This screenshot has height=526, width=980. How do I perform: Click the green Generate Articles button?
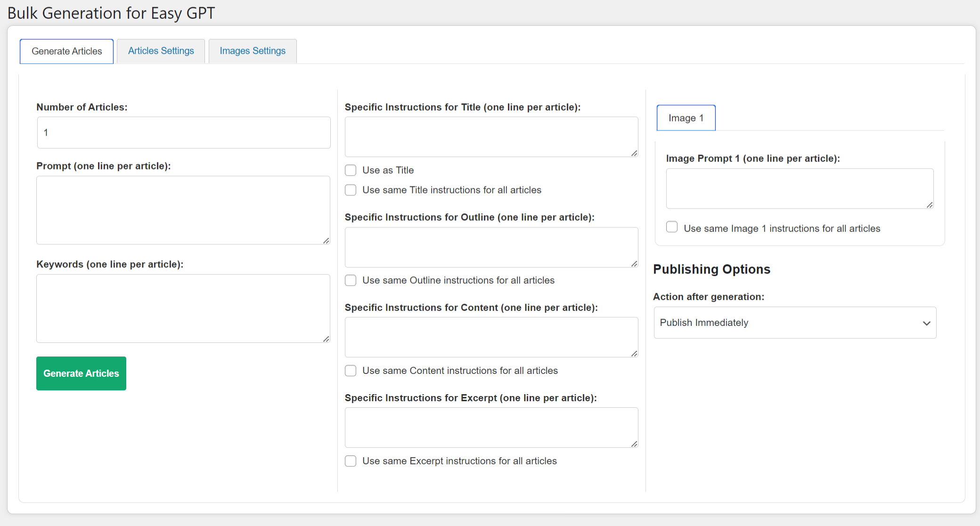coord(81,373)
